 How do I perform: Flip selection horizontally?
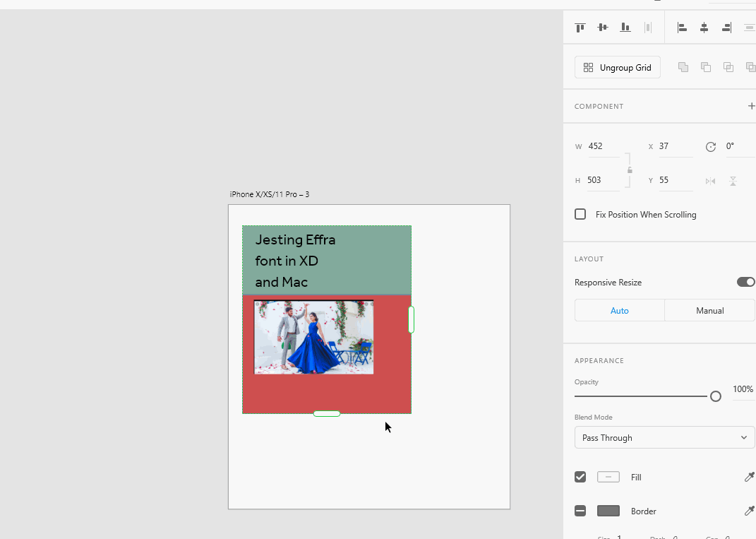pos(710,181)
